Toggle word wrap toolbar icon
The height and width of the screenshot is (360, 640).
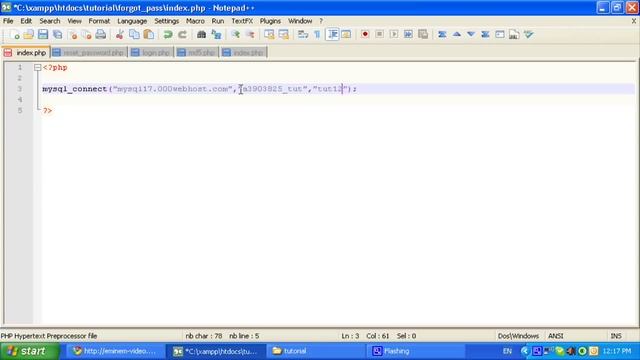pyautogui.click(x=303, y=35)
